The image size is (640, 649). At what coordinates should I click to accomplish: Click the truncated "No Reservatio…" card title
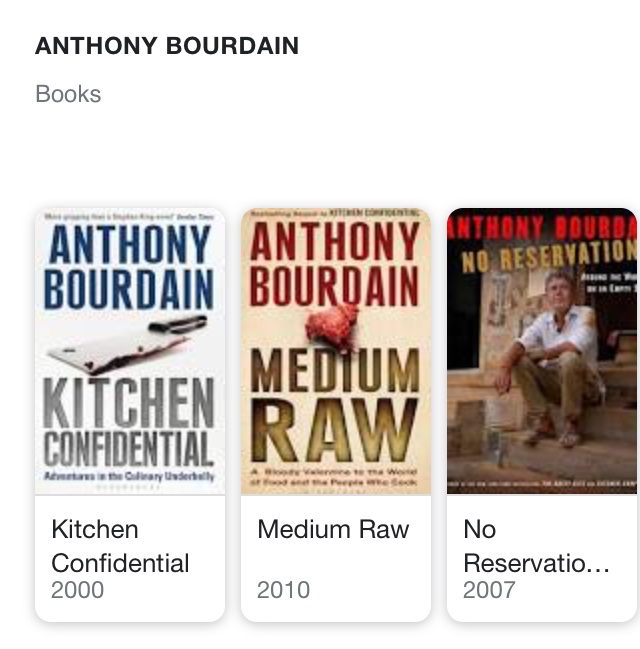(x=536, y=546)
